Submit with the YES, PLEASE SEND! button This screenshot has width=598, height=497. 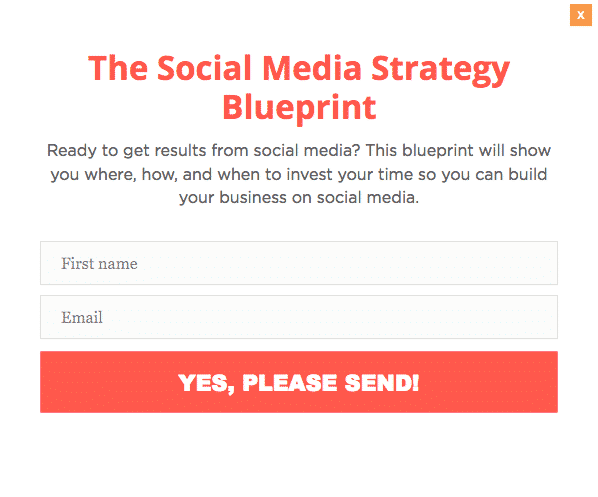pos(299,382)
